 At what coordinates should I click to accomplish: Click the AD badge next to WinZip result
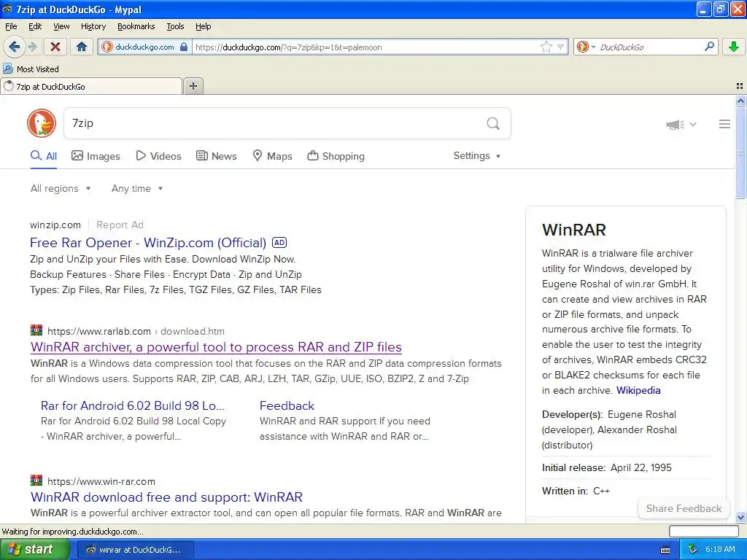click(279, 242)
